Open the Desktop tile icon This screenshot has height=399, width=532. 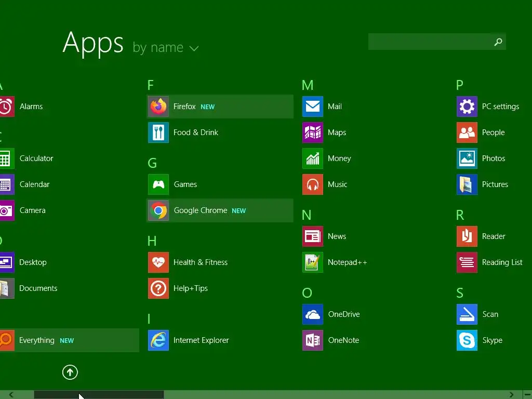click(7, 262)
